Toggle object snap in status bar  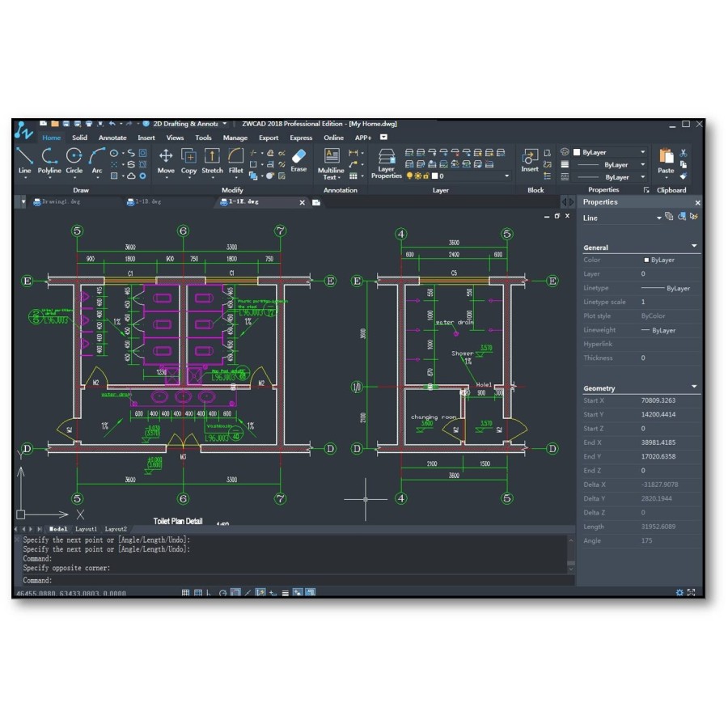(x=235, y=592)
